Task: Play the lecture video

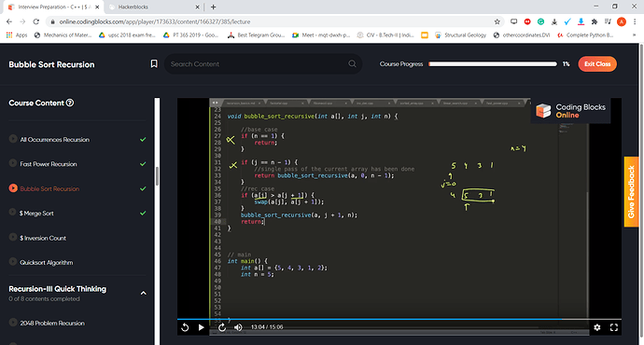Action: (201, 327)
